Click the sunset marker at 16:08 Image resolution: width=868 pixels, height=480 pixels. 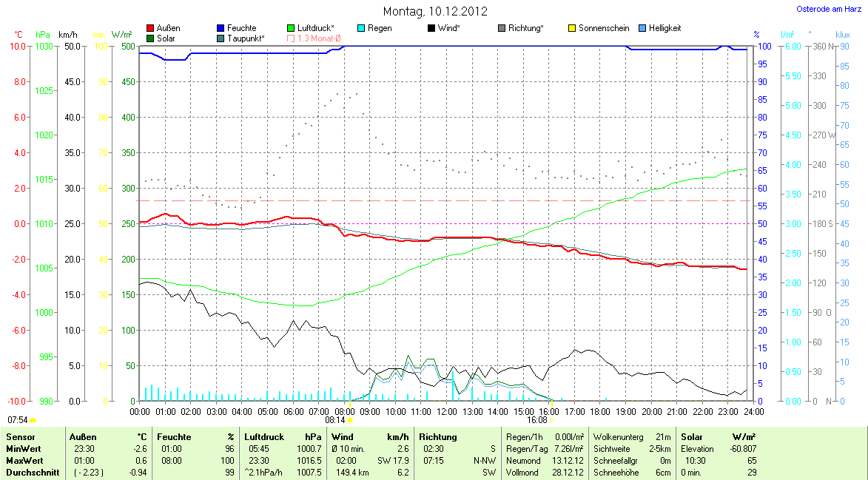[x=551, y=420]
